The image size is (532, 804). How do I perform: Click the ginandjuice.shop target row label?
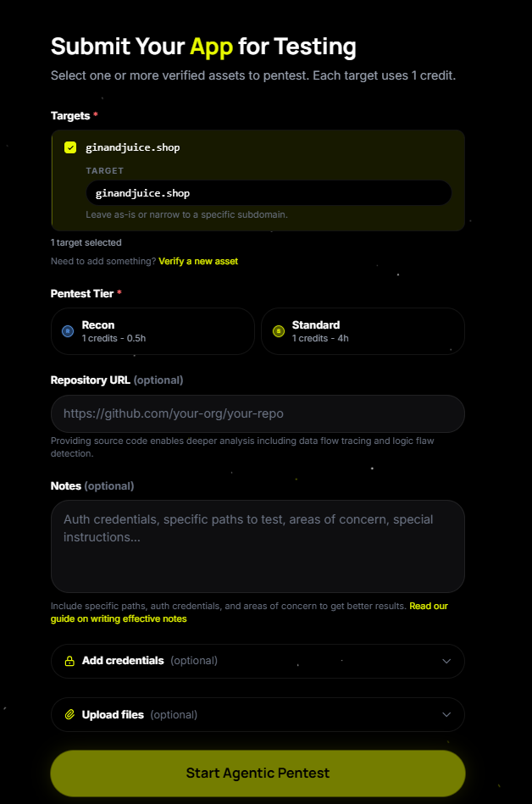133,147
